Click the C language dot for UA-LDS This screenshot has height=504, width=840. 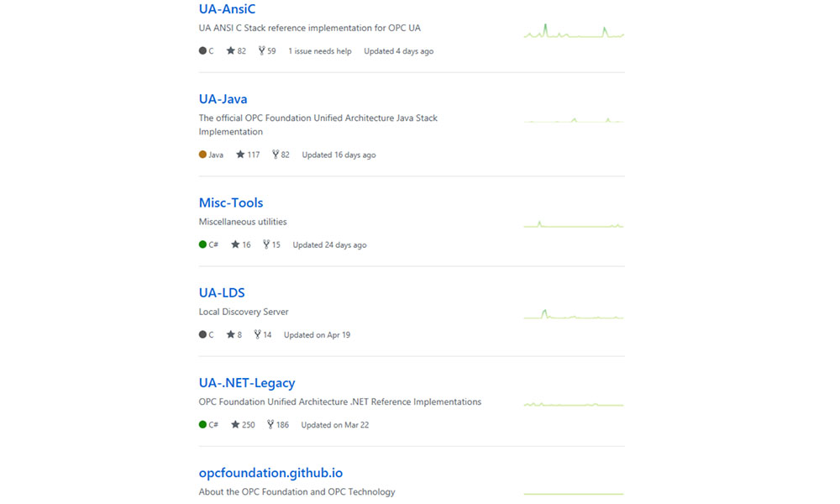[x=202, y=335]
